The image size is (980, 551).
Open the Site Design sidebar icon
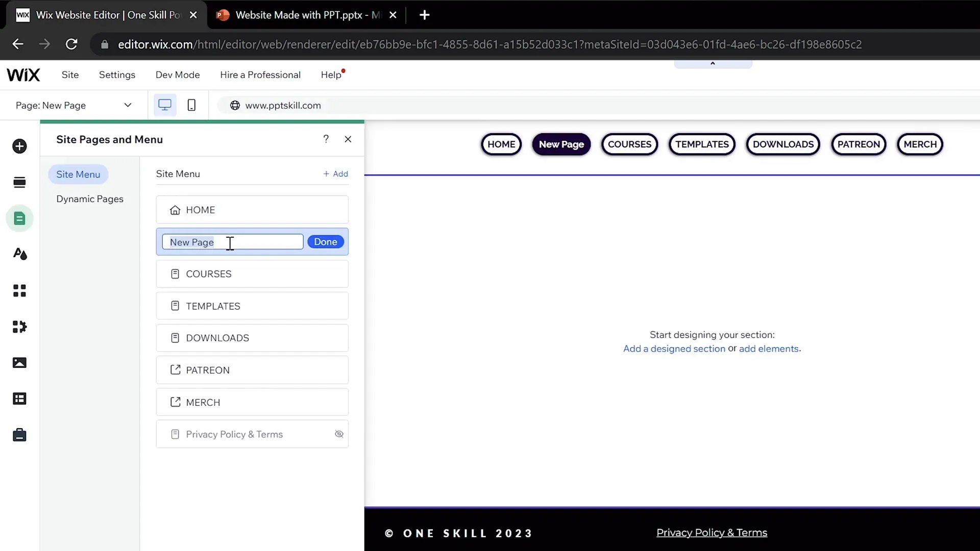[19, 254]
